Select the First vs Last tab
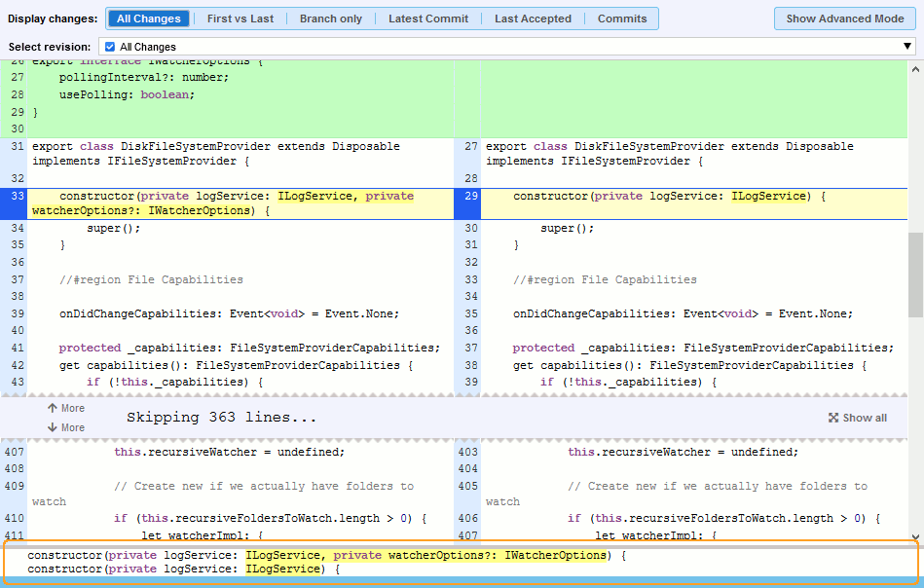Screen dimensions: 924x588 tap(240, 18)
